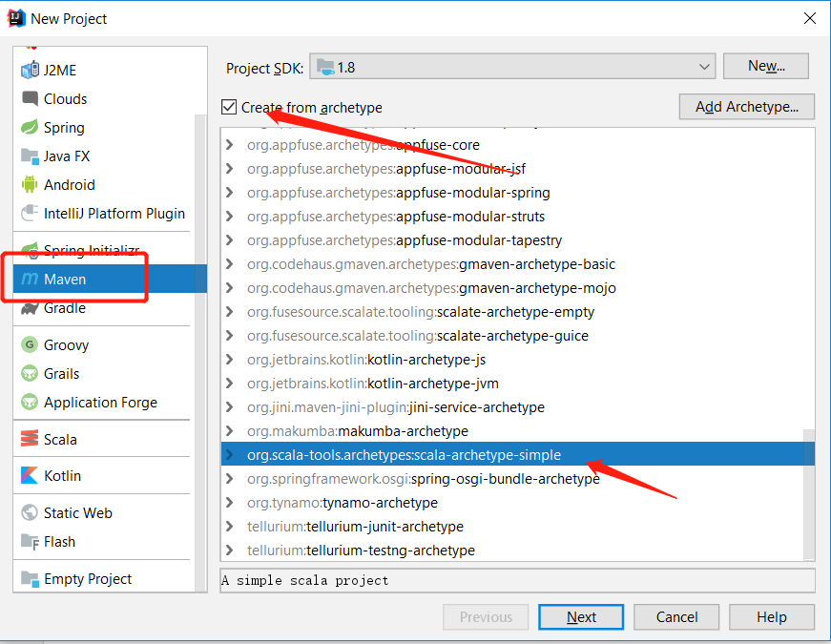831x644 pixels.
Task: Click the J2ME phone icon
Action: point(30,70)
